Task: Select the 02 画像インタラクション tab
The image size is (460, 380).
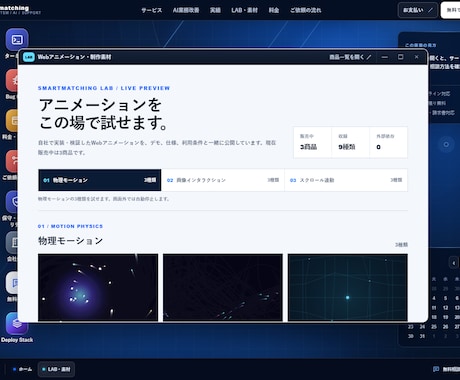Action: (223, 180)
